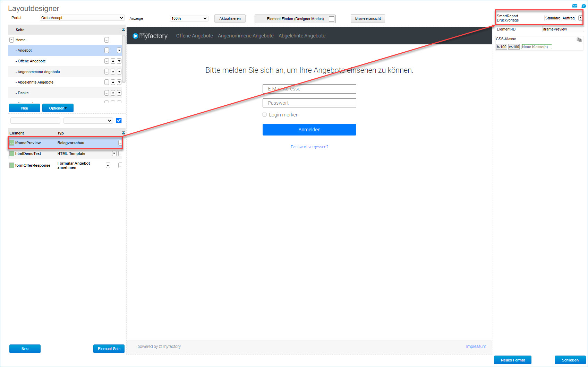Open Offene Angebote in preview navbar
The height and width of the screenshot is (367, 588).
click(195, 36)
